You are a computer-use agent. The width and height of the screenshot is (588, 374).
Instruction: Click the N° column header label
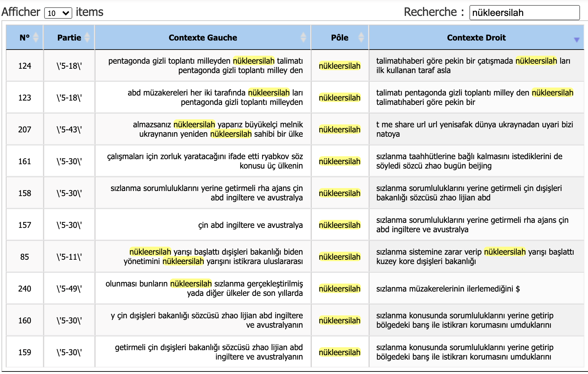[x=25, y=38]
